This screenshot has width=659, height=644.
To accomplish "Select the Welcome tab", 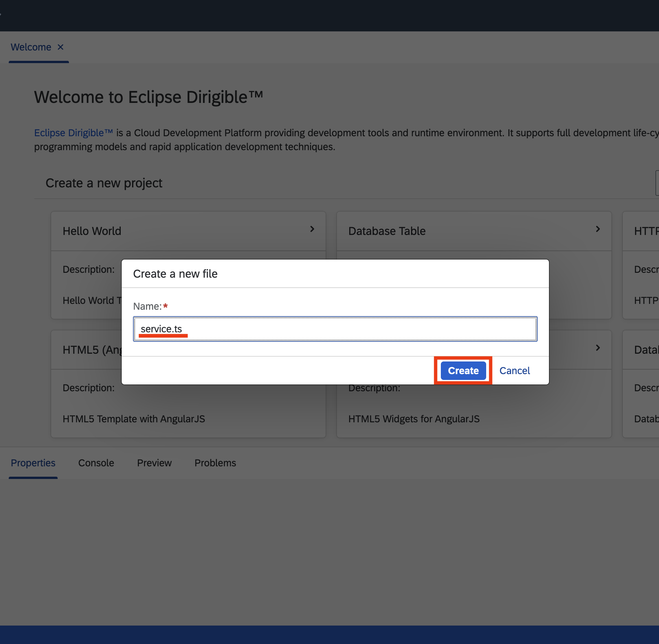I will point(31,47).
